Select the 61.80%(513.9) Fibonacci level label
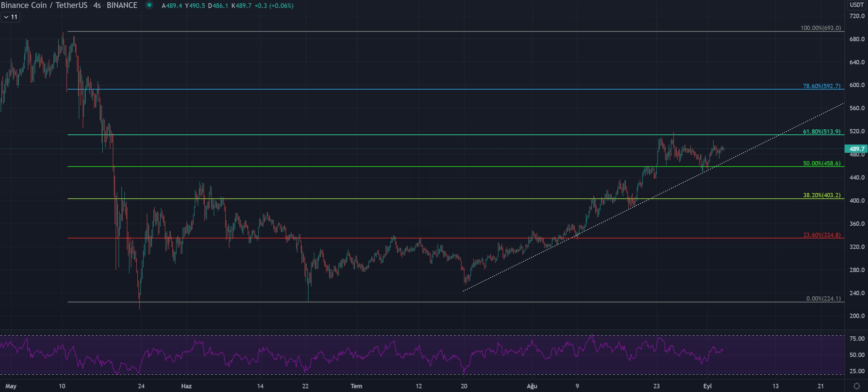This screenshot has height=392, width=868. coord(821,132)
